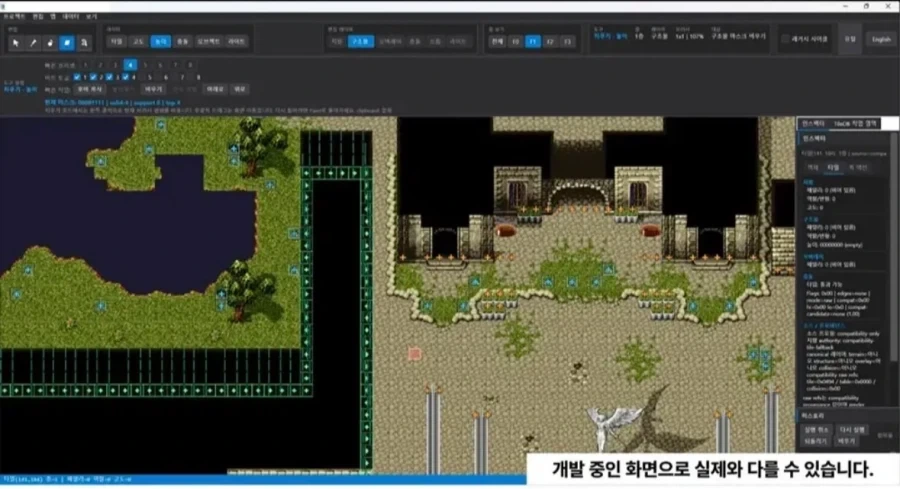Show the highlighted floor F1
The image size is (900, 489).
pyautogui.click(x=533, y=41)
